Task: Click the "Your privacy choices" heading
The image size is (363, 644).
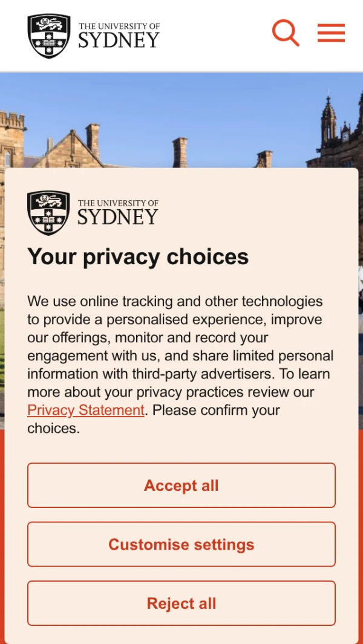Action: (x=138, y=257)
